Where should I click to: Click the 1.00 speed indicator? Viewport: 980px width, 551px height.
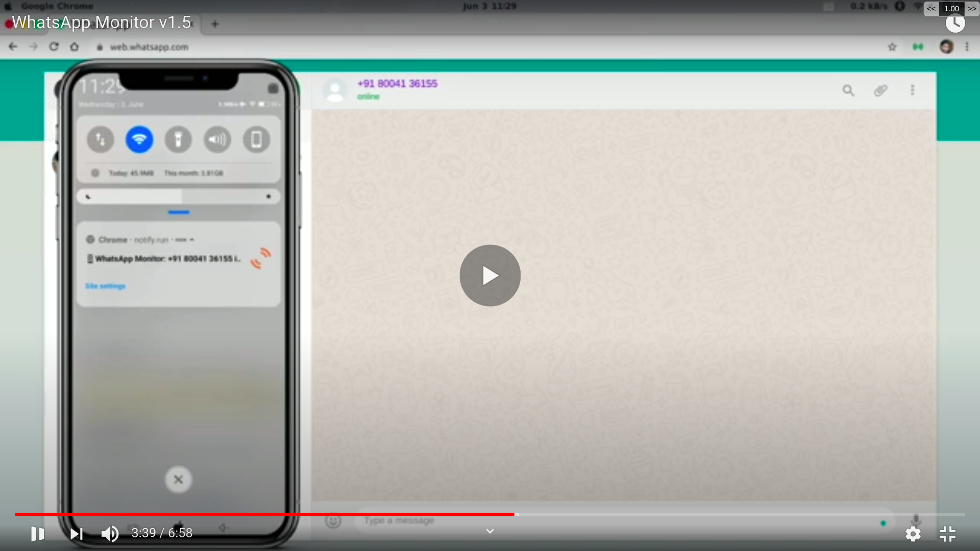951,9
